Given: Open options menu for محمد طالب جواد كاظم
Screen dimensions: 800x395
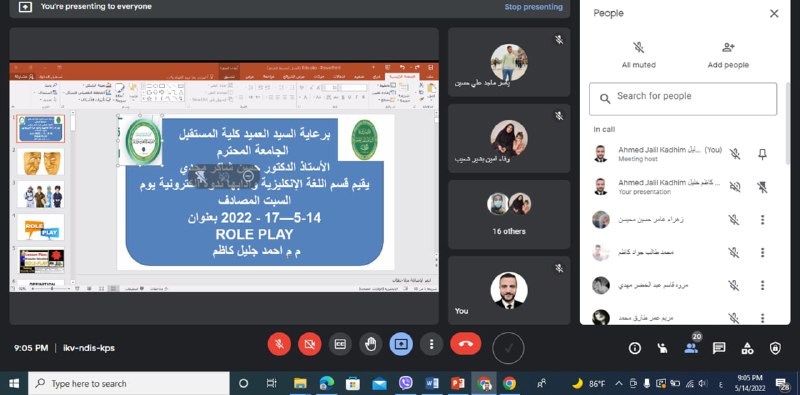Looking at the screenshot, I should [762, 253].
